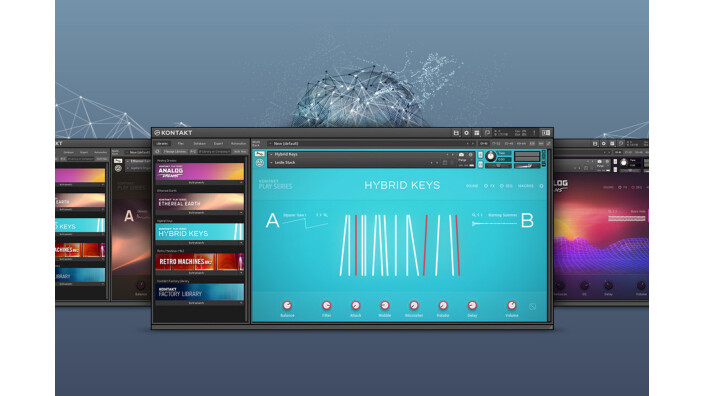The height and width of the screenshot is (396, 704).
Task: Expand Instruments dropdown under Ethereal Earth
Action: point(199,213)
